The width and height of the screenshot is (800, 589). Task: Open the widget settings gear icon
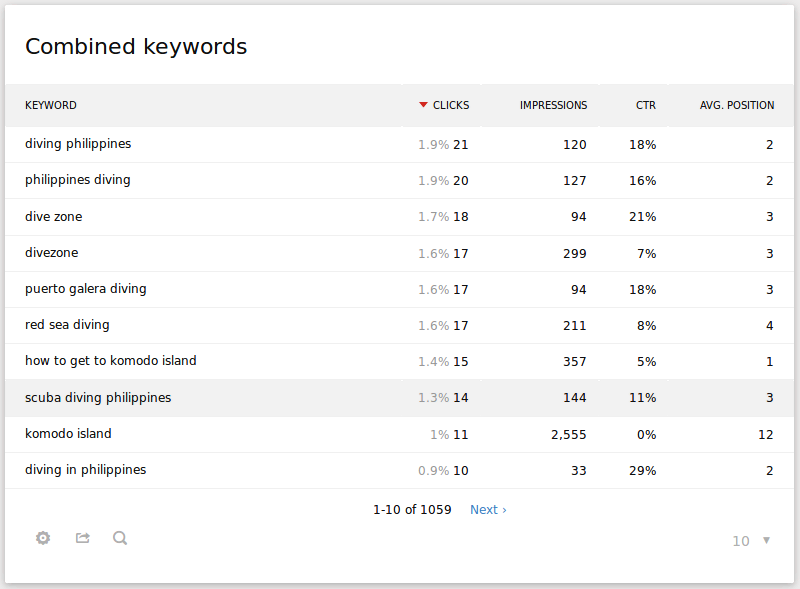click(42, 538)
